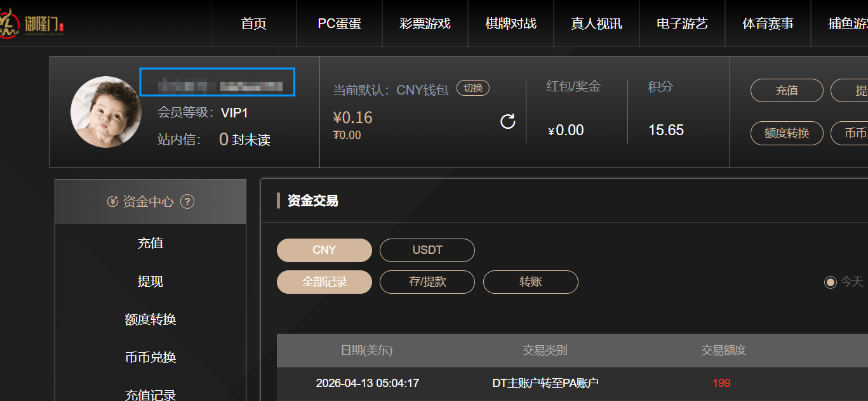The width and height of the screenshot is (868, 401).
Task: Select the CNY currency filter
Action: [324, 250]
